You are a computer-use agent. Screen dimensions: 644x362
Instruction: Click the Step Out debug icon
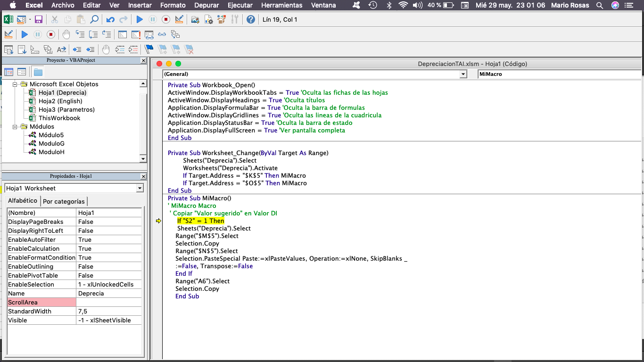pos(107,34)
